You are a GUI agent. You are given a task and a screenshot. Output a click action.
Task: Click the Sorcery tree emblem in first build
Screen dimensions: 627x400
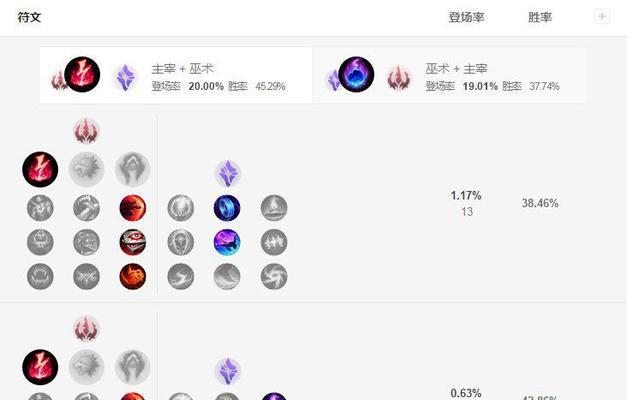click(x=228, y=174)
